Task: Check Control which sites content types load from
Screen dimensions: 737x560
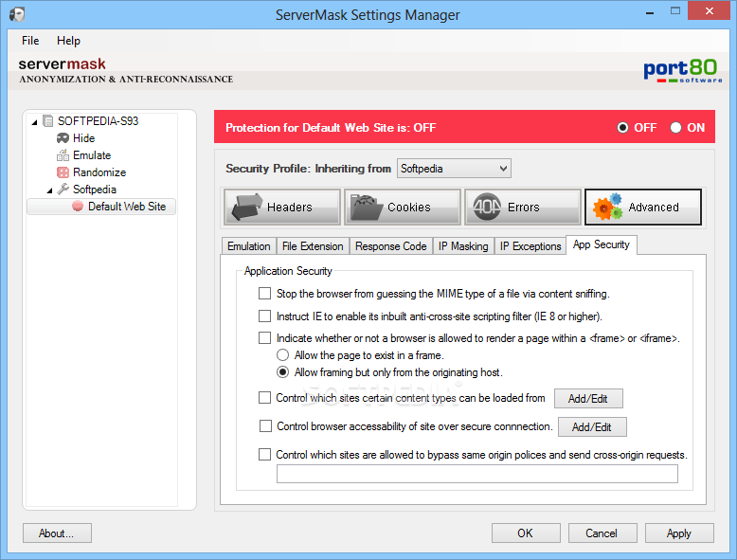Action: click(264, 398)
